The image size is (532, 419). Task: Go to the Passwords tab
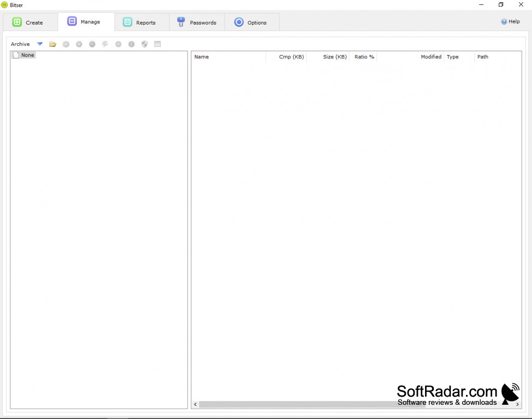(x=197, y=22)
